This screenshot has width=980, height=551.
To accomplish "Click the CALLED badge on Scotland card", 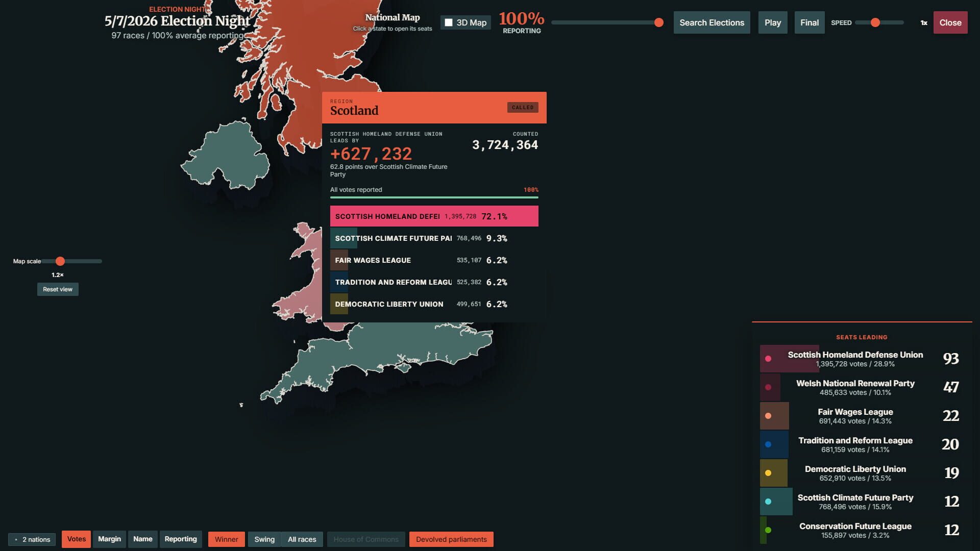I will pos(523,108).
